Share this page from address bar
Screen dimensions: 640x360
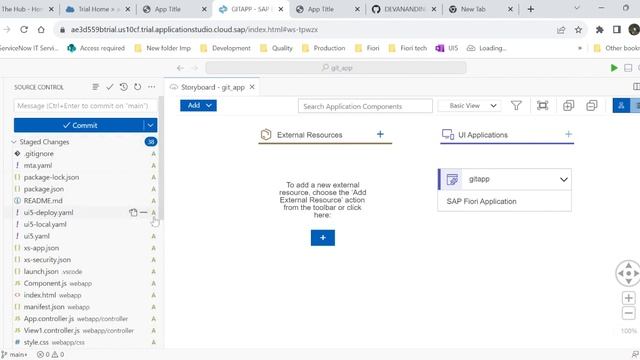pos(561,29)
